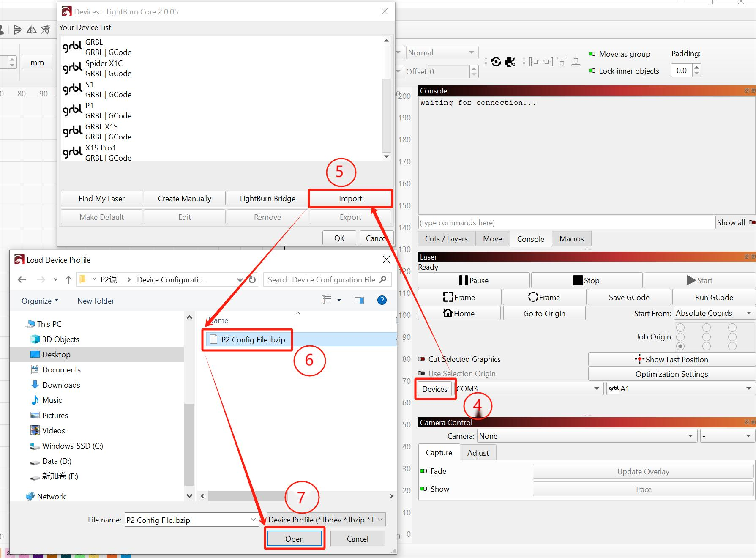Click the Import button in Devices dialog
This screenshot has height=558, width=756.
coord(350,198)
